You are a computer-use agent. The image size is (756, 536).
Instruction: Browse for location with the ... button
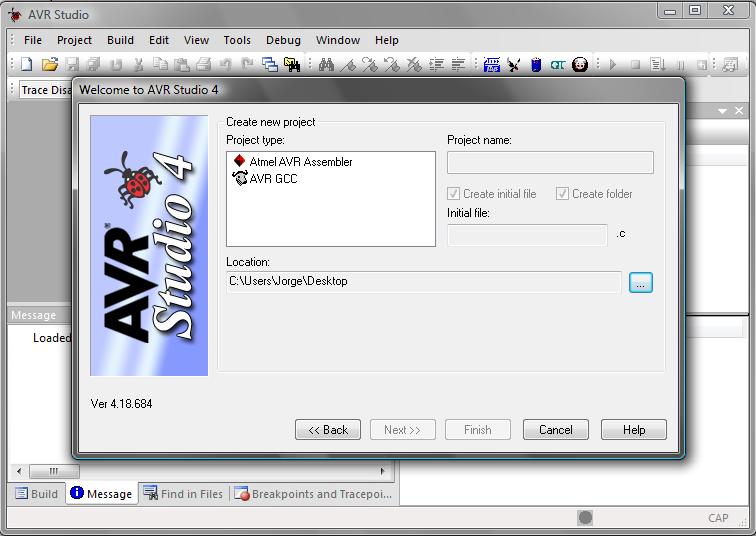coord(641,282)
